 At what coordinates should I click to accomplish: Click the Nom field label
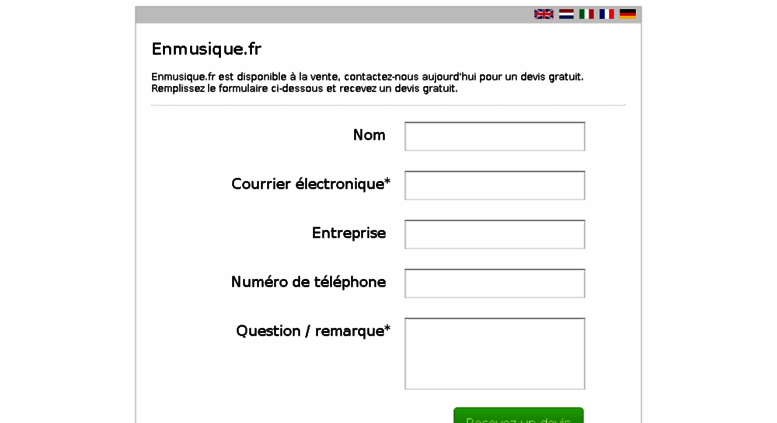[x=369, y=135]
